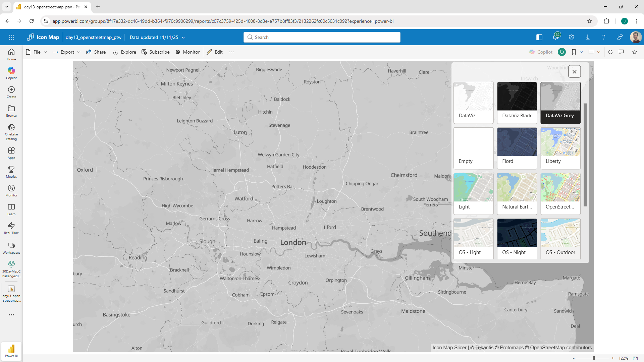Favorite the report with the star
Image resolution: width=644 pixels, height=362 pixels.
634,52
